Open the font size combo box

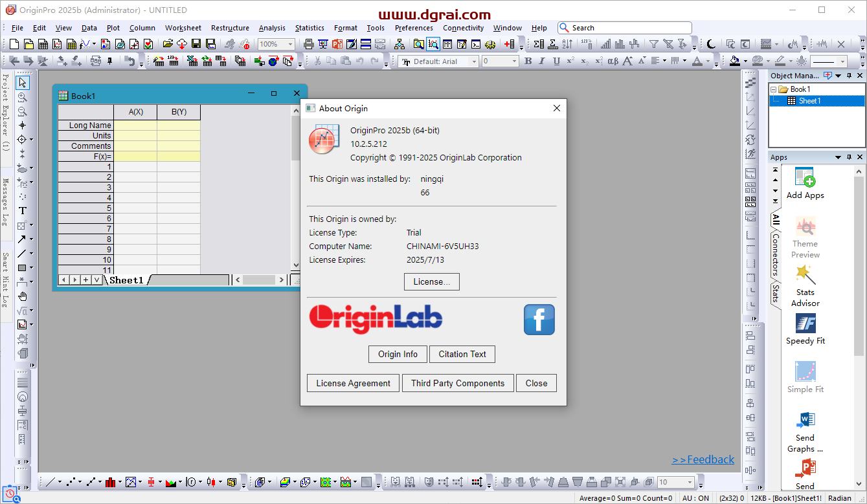tap(500, 61)
